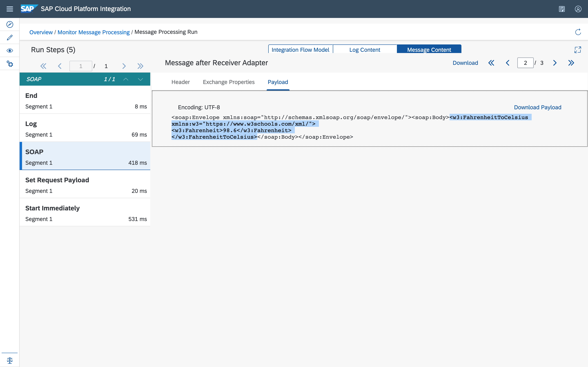Refresh the Message Processing Run view
The height and width of the screenshot is (367, 588).
(578, 32)
